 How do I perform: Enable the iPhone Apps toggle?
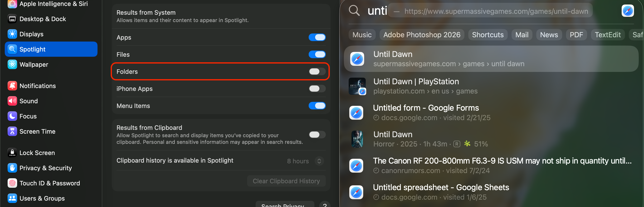pyautogui.click(x=317, y=89)
